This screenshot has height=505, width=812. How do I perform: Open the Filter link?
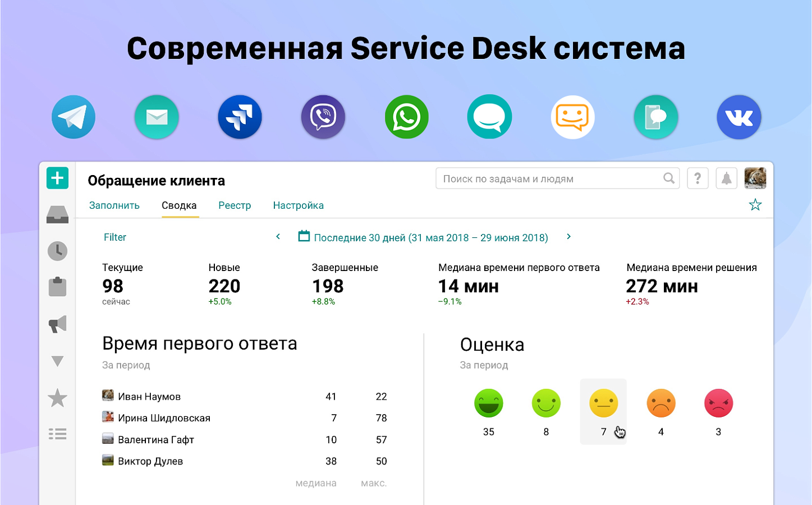point(115,237)
